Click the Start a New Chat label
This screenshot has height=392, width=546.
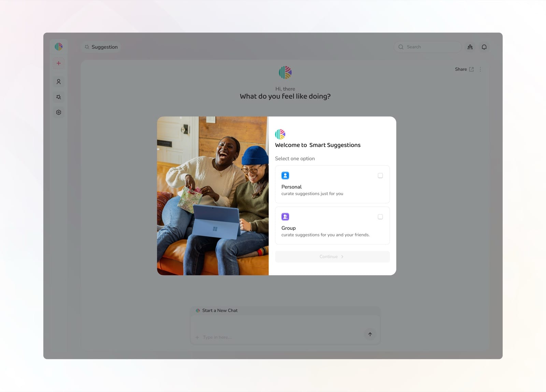220,310
